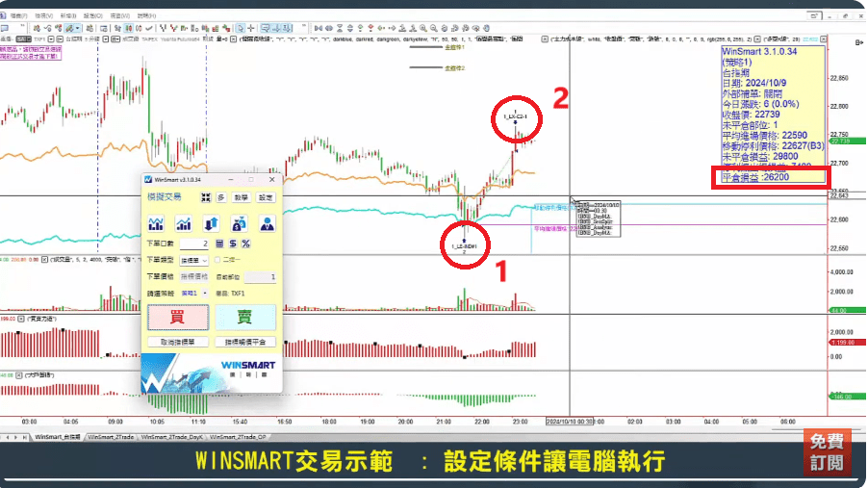Click the 掛價觸價平倉 close position button
The image size is (868, 488).
pyautogui.click(x=244, y=343)
